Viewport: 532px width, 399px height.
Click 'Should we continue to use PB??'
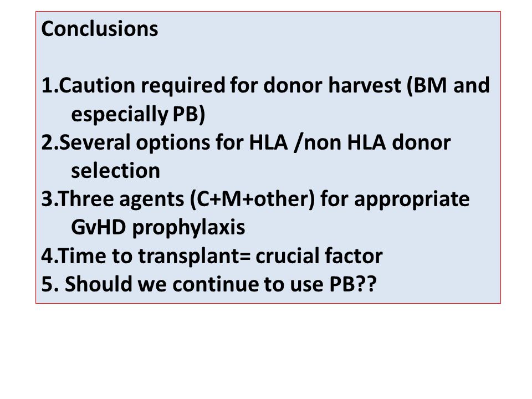pyautogui.click(x=221, y=284)
